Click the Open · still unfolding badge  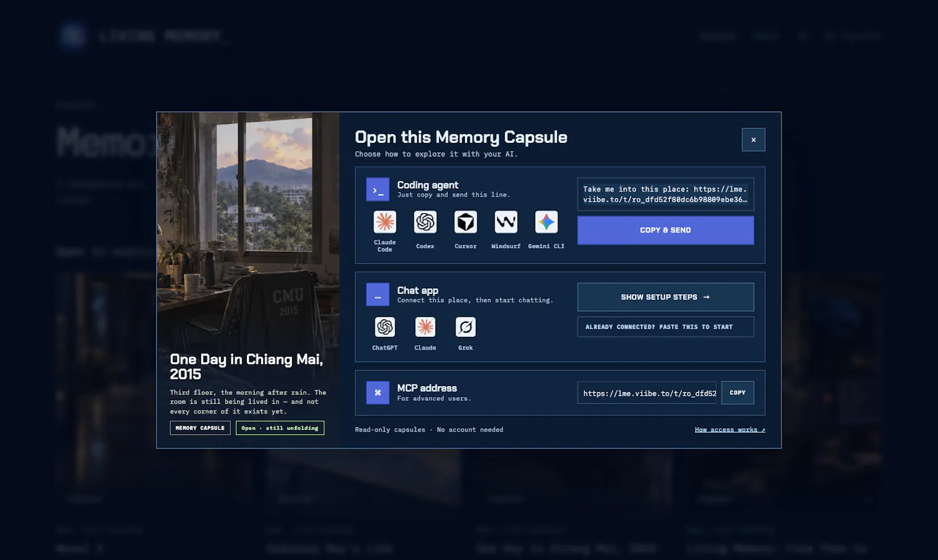point(280,428)
